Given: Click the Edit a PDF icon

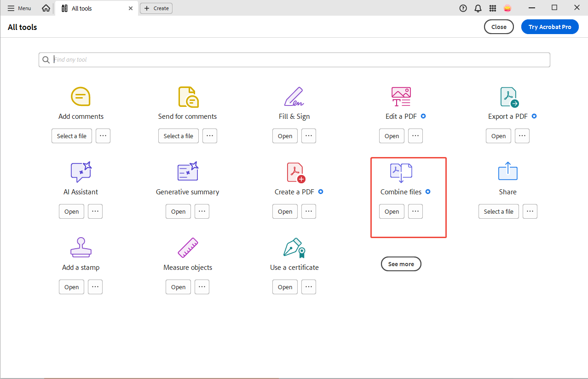Looking at the screenshot, I should [401, 97].
